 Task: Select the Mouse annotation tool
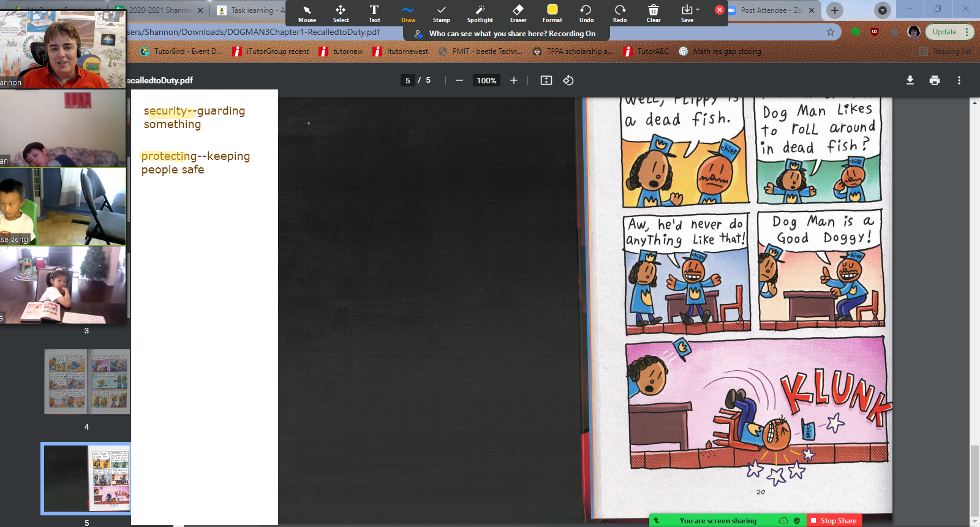point(307,13)
